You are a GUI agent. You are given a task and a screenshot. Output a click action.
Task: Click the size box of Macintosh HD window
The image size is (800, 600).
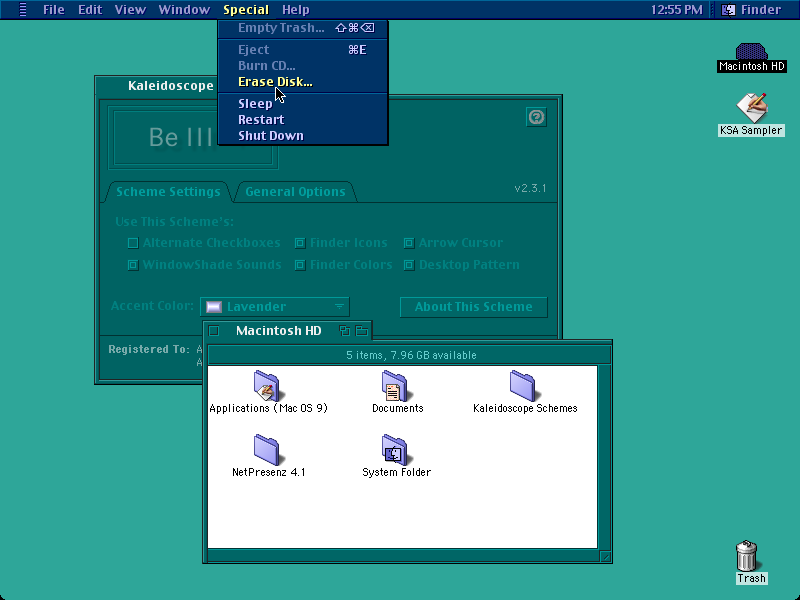605,556
